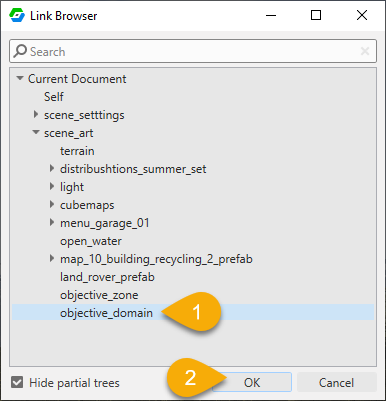This screenshot has width=386, height=401.
Task: Click the Link Browser app logo
Action: [17, 15]
